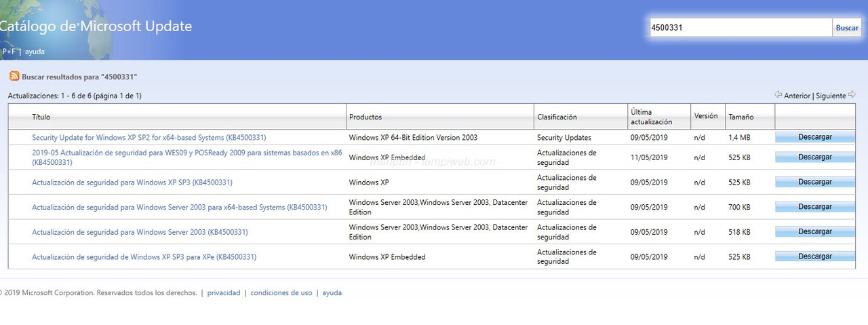The width and height of the screenshot is (868, 325).
Task: Click the Anterior pagination link
Action: (x=797, y=96)
